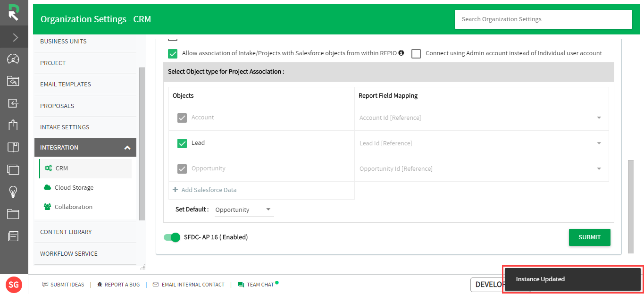This screenshot has height=294, width=644.
Task: Click the Developer button in the footer
Action: (487, 285)
